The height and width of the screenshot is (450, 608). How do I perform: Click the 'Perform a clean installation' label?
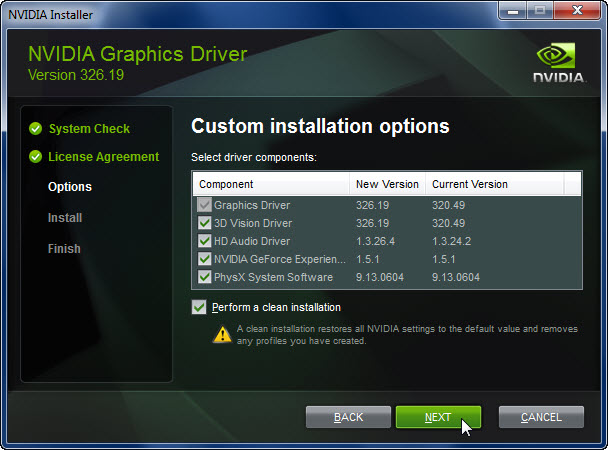click(276, 307)
